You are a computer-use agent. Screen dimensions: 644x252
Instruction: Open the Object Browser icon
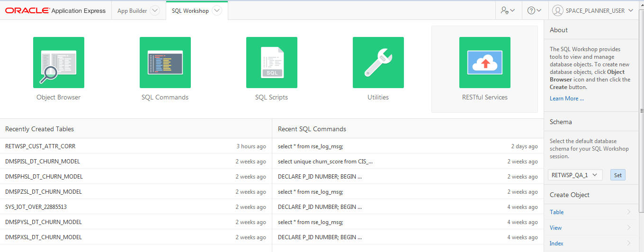point(59,63)
